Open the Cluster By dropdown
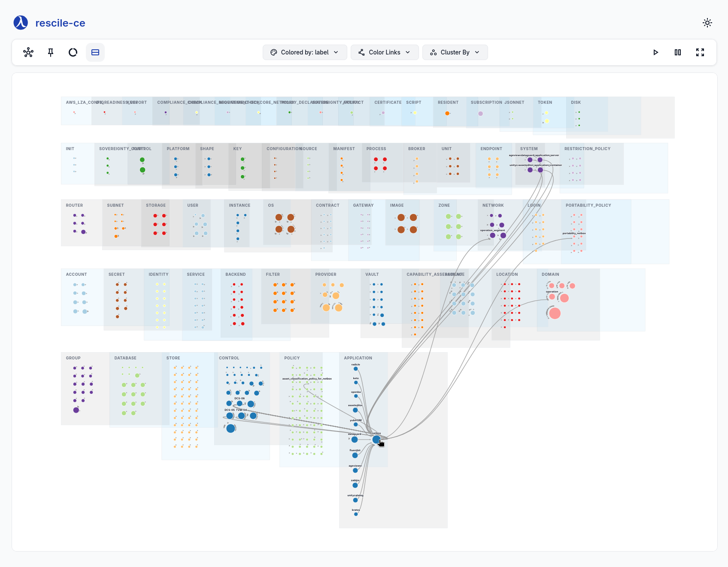Screen dimensions: 728x567 [455, 52]
